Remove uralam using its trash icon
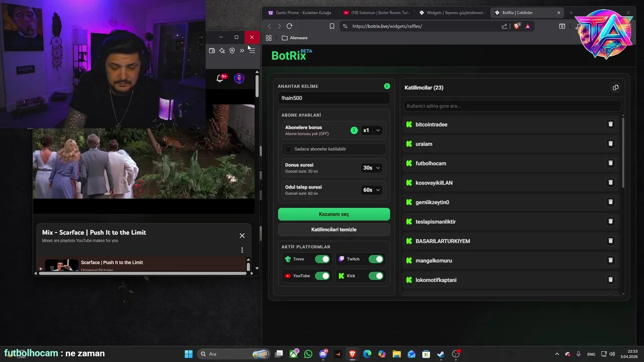This screenshot has height=362, width=644. pos(610,144)
